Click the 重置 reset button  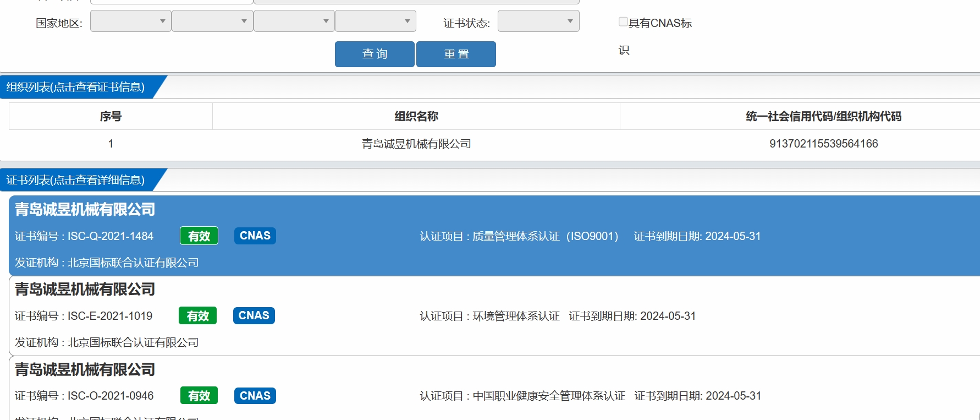(x=456, y=54)
